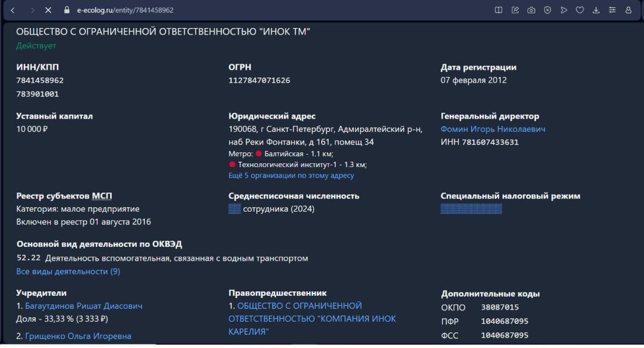This screenshot has height=348, width=644.
Task: Click the padlock site security icon
Action: click(67, 10)
